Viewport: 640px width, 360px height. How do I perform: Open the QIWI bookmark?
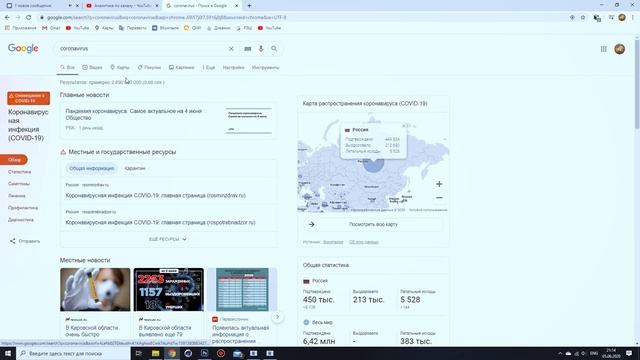[192, 28]
